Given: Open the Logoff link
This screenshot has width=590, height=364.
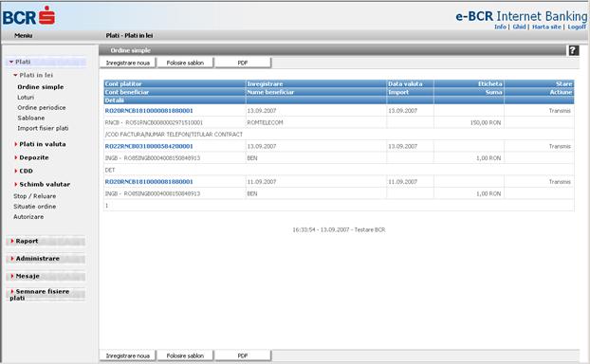Looking at the screenshot, I should click(x=577, y=27).
